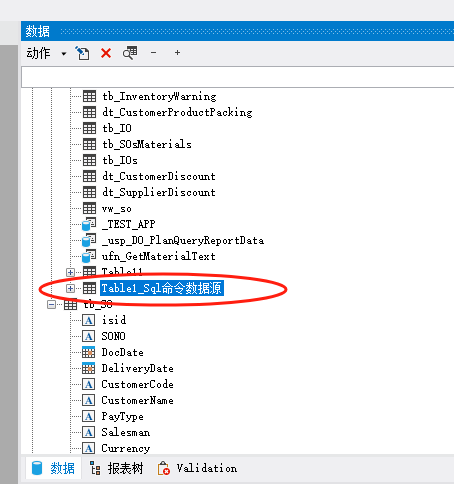Select the DocDate date field icon
This screenshot has width=454, height=484.
tap(89, 352)
